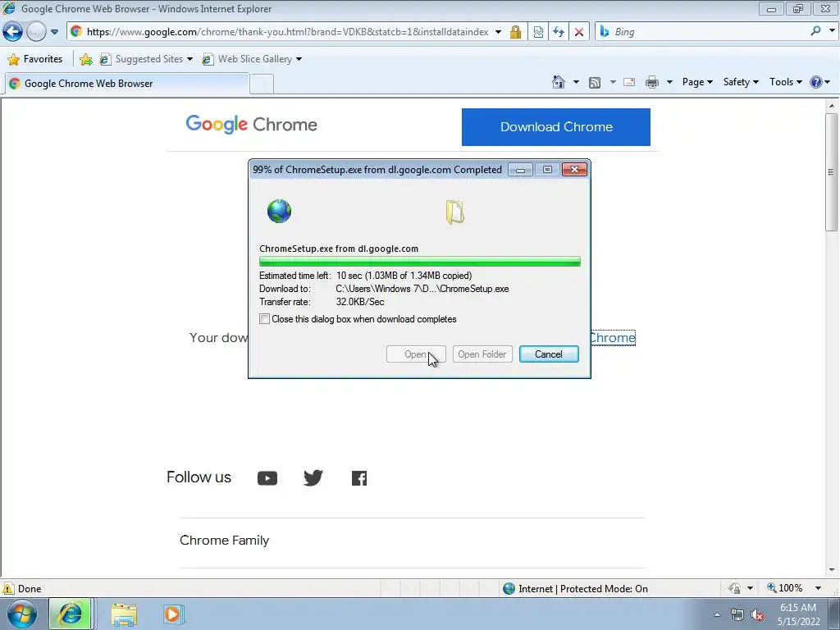Check Close this dialog box when download completes
Screen dimensions: 840x630
coord(264,319)
